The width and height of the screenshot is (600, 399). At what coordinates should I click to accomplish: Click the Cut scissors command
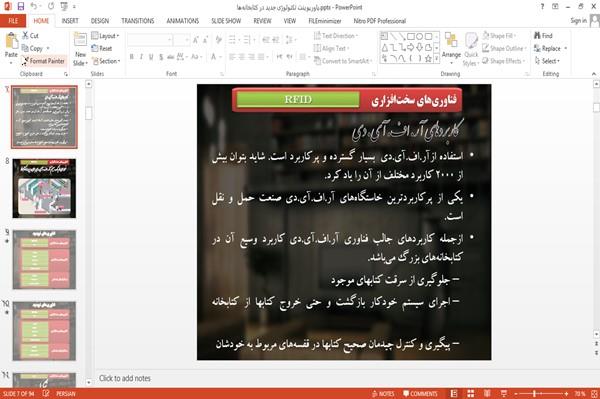(x=30, y=36)
